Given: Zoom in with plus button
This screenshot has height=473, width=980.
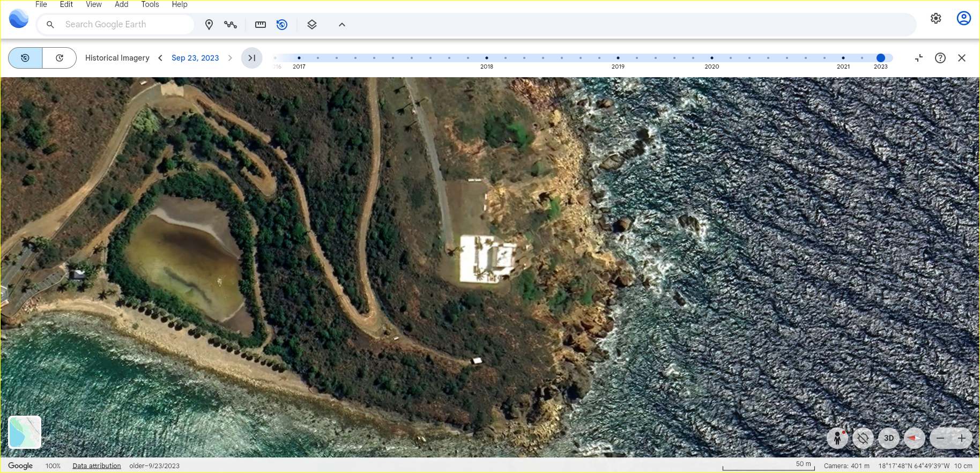Looking at the screenshot, I should 962,438.
